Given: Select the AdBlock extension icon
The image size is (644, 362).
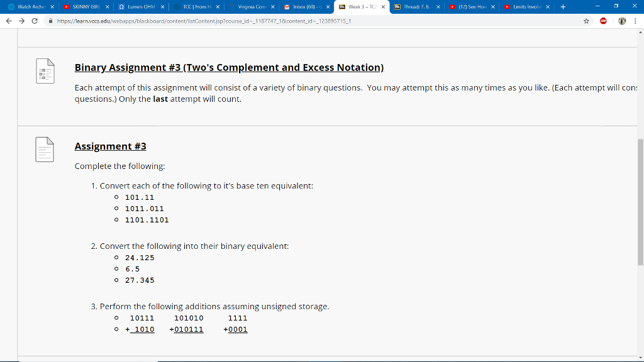Looking at the screenshot, I should (x=602, y=20).
